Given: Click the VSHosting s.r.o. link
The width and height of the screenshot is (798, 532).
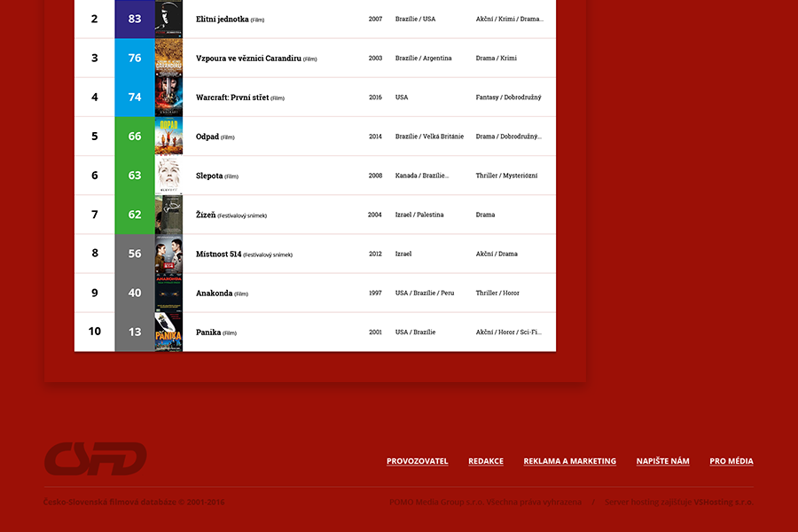Looking at the screenshot, I should [x=724, y=502].
